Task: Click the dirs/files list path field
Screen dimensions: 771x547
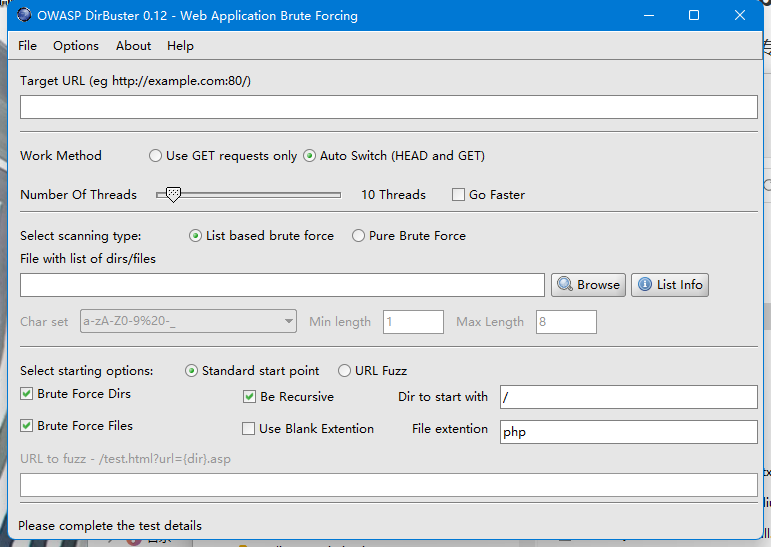Action: [282, 285]
